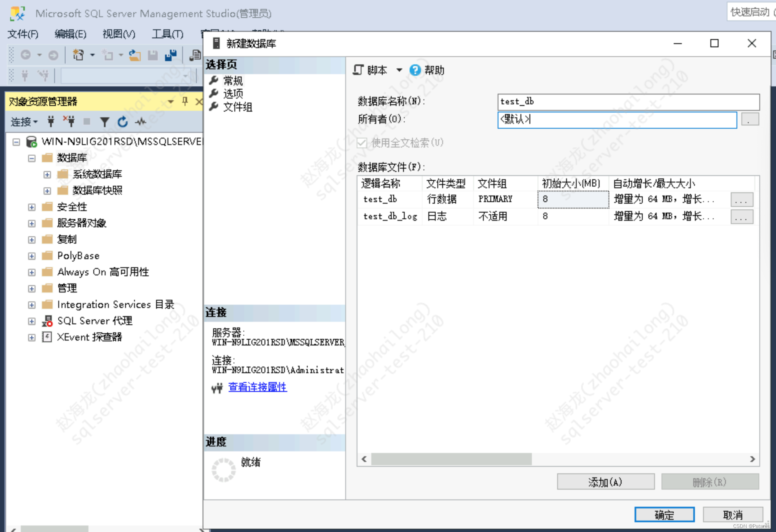Click the owner browse ellipsis button
The height and width of the screenshot is (532, 776).
750,119
